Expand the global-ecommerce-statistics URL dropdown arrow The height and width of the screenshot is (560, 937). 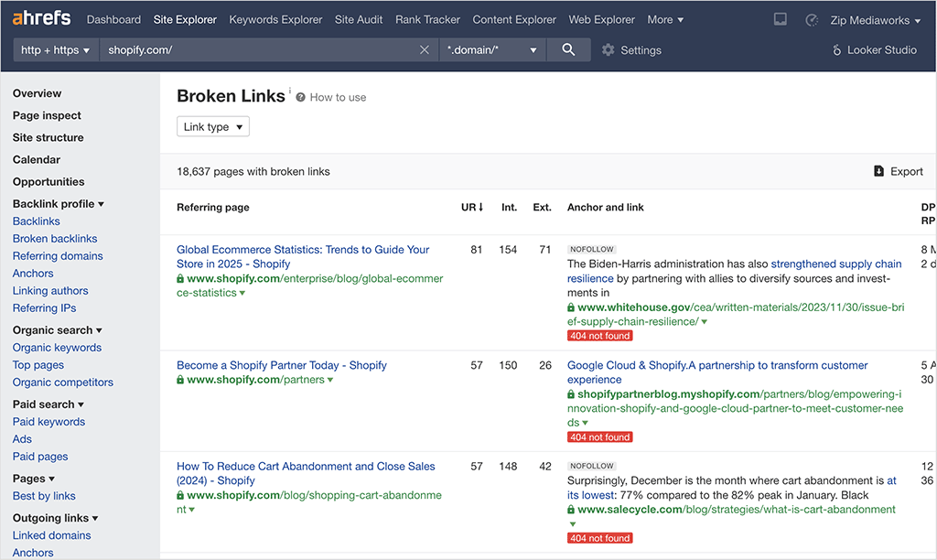pos(242,294)
